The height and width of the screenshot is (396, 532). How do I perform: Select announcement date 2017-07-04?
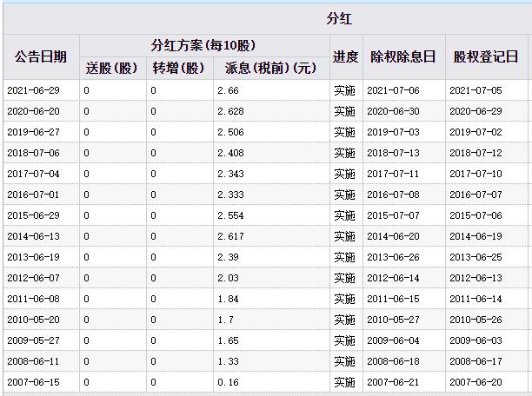(33, 174)
